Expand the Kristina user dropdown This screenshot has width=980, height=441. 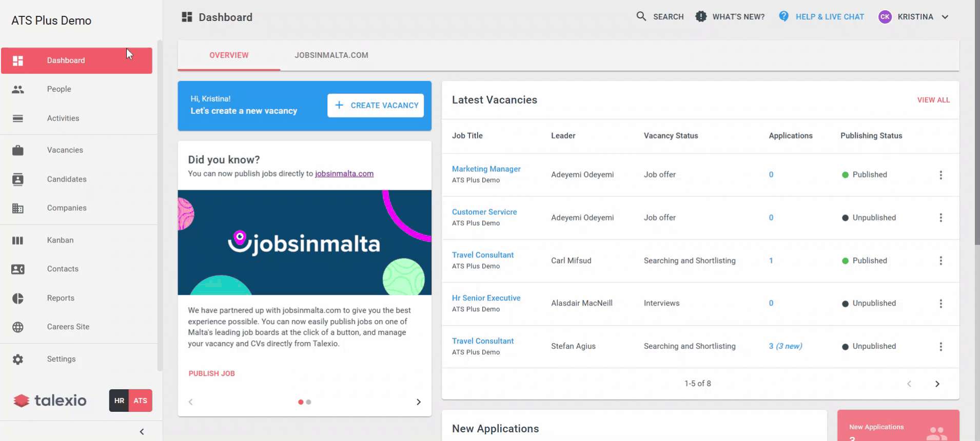pos(945,17)
